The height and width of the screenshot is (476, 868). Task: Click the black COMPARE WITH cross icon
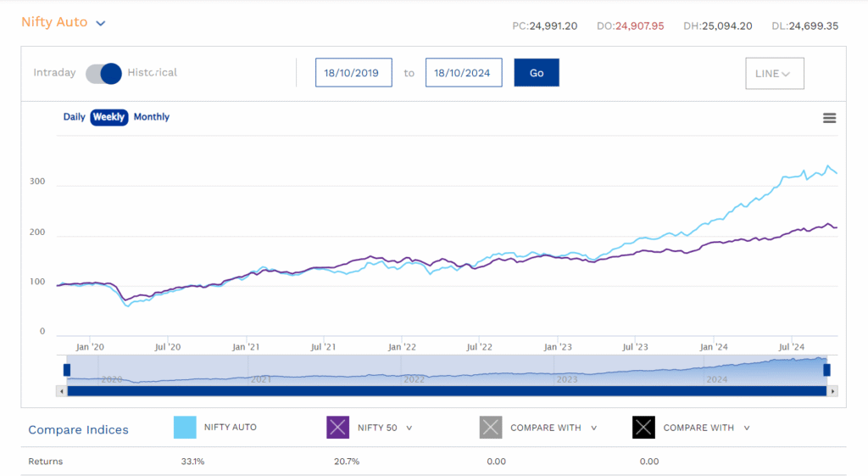click(x=643, y=428)
